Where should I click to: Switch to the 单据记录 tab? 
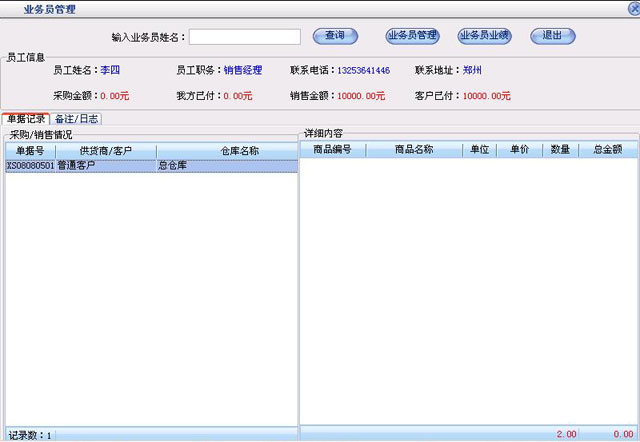click(26, 118)
